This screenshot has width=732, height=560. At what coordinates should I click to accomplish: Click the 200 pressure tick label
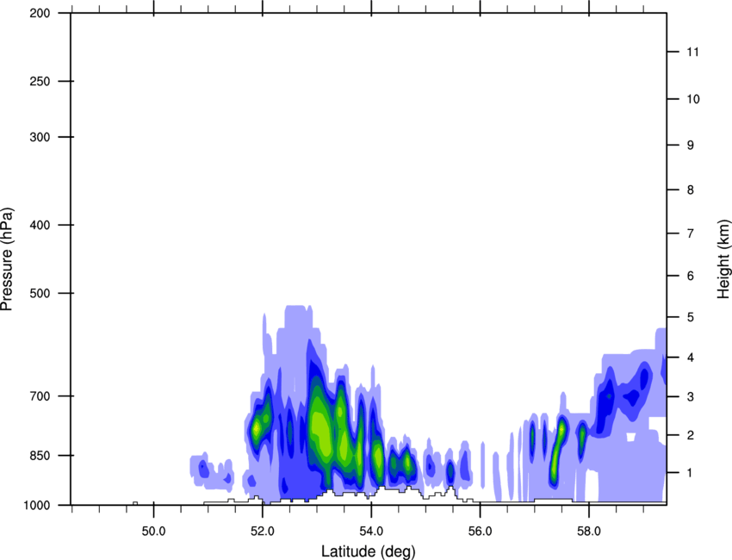[40, 13]
